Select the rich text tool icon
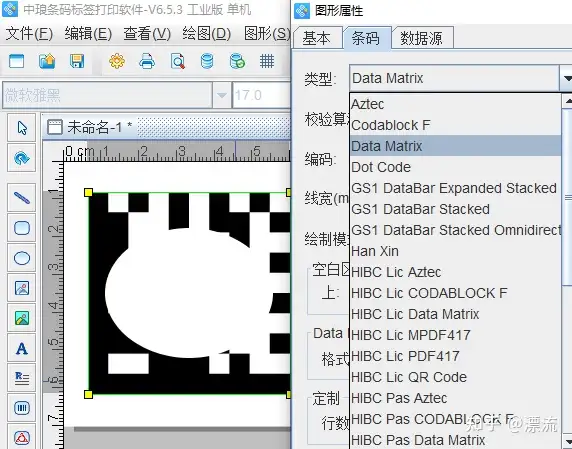The height and width of the screenshot is (449, 572). (22, 378)
